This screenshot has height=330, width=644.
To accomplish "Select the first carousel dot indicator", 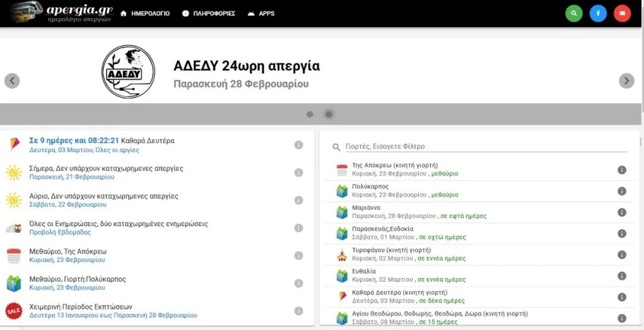I will [x=309, y=114].
